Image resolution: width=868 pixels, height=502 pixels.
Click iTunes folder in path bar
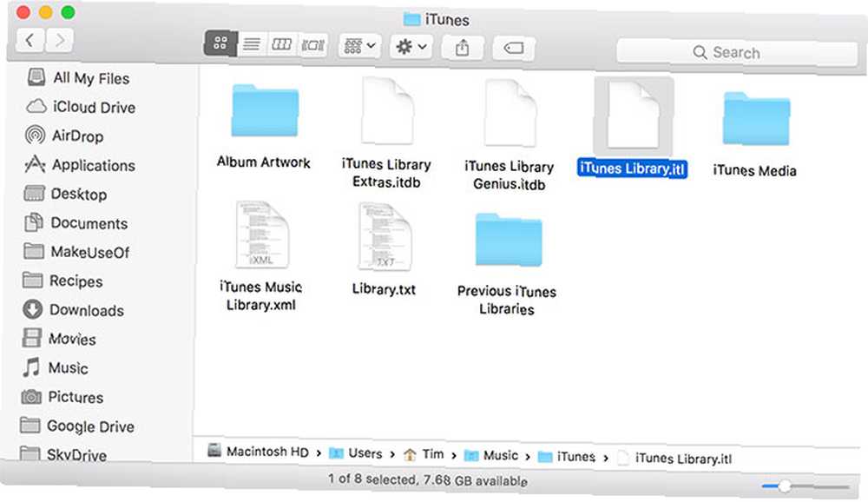click(x=567, y=457)
